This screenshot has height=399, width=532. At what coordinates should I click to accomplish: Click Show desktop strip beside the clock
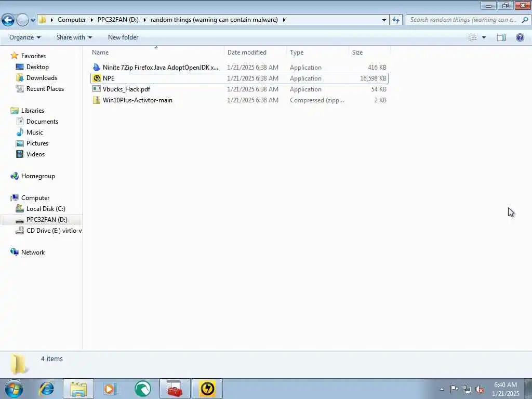tap(528, 389)
